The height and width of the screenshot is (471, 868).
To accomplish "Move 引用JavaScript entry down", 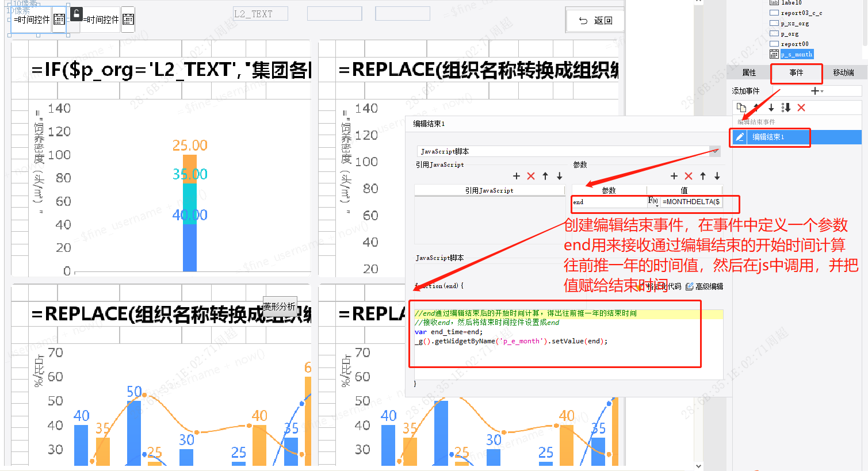I will pyautogui.click(x=559, y=176).
